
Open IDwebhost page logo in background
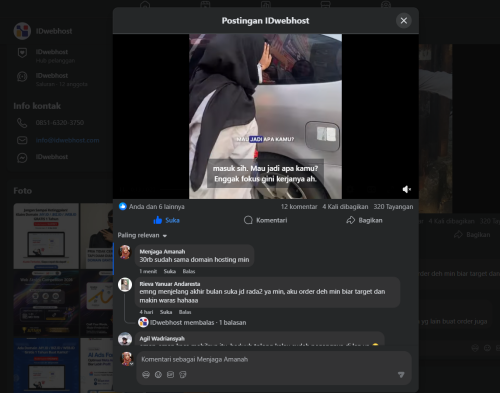tap(22, 31)
